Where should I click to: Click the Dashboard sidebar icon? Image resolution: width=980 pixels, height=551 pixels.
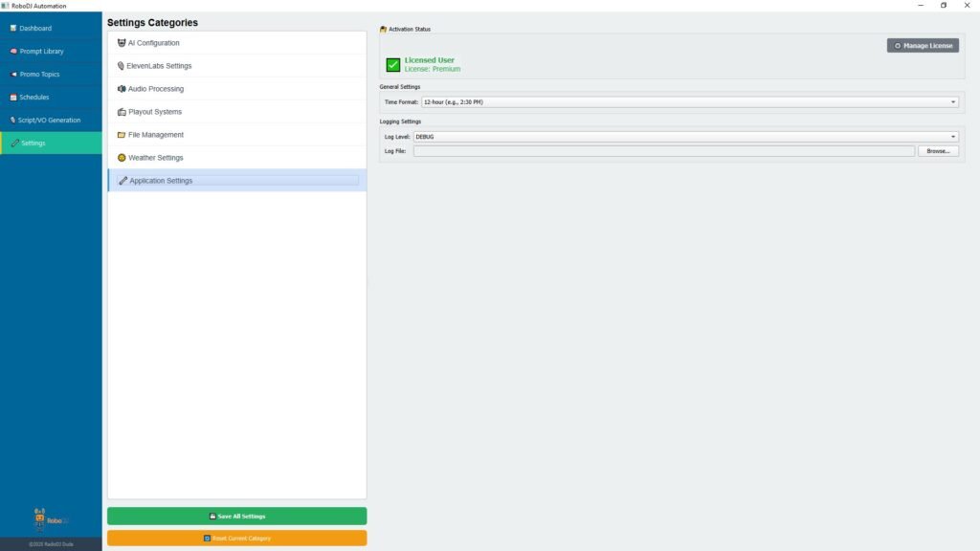pos(13,29)
